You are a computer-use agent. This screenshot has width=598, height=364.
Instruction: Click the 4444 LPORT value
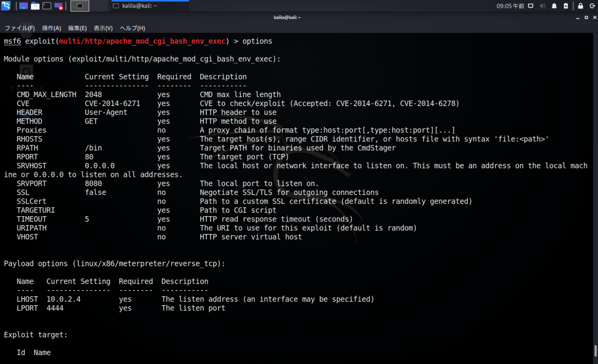tap(55, 308)
